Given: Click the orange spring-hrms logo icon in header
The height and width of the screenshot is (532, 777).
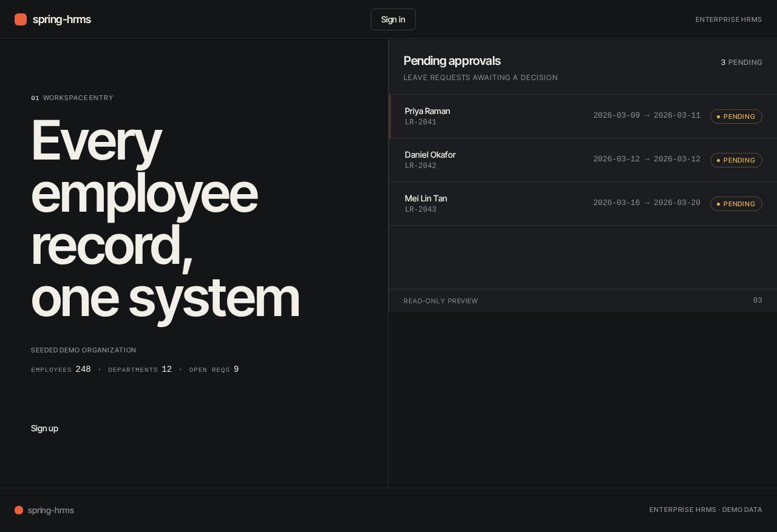Looking at the screenshot, I should (21, 19).
